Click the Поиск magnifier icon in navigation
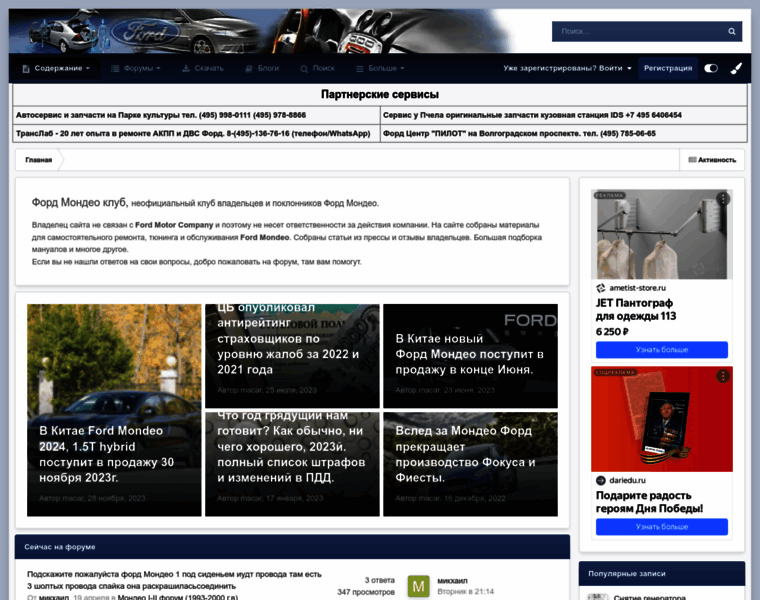 coord(304,69)
